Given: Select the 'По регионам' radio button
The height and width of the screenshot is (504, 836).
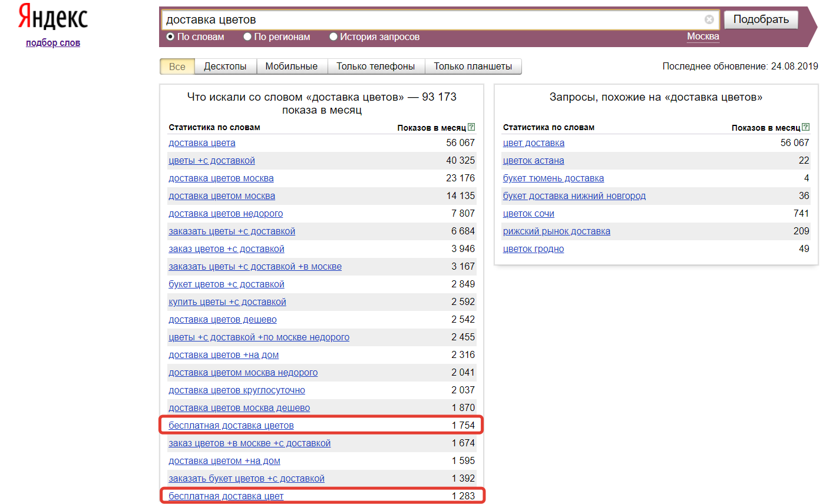Looking at the screenshot, I should pos(247,37).
